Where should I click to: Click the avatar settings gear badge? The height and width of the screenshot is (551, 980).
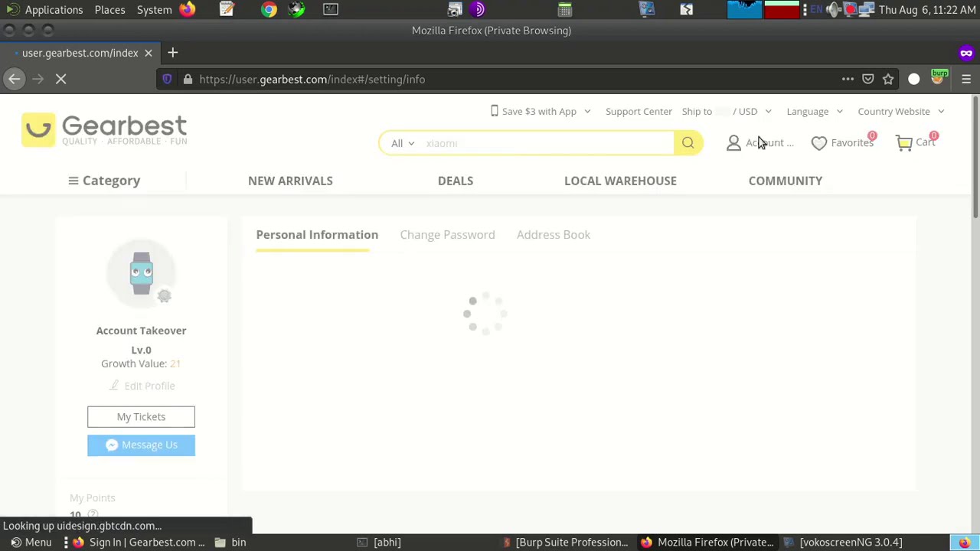click(164, 296)
